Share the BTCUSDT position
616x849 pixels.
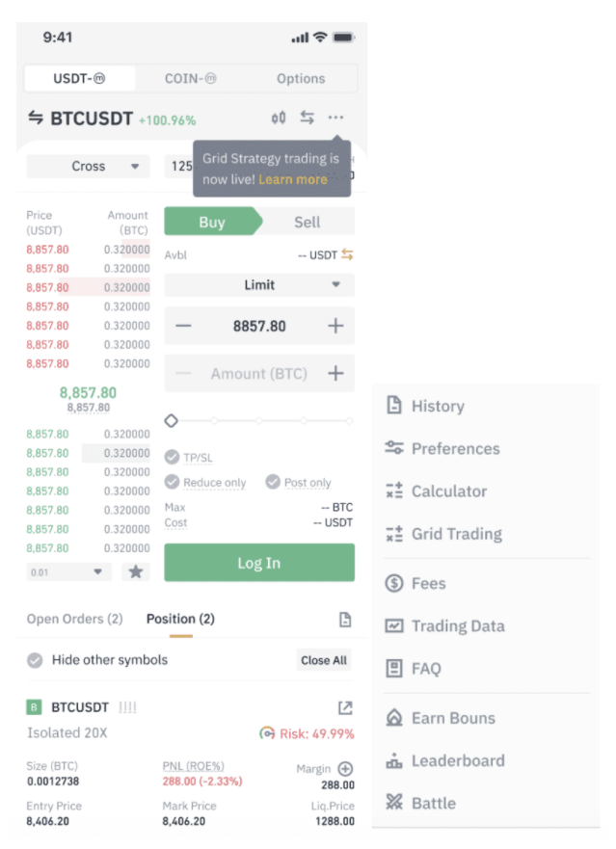(x=345, y=707)
